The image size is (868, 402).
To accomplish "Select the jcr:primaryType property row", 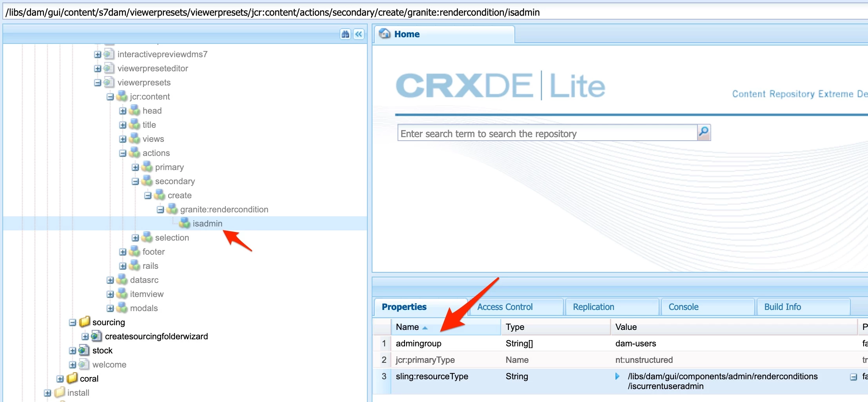I will (620, 360).
